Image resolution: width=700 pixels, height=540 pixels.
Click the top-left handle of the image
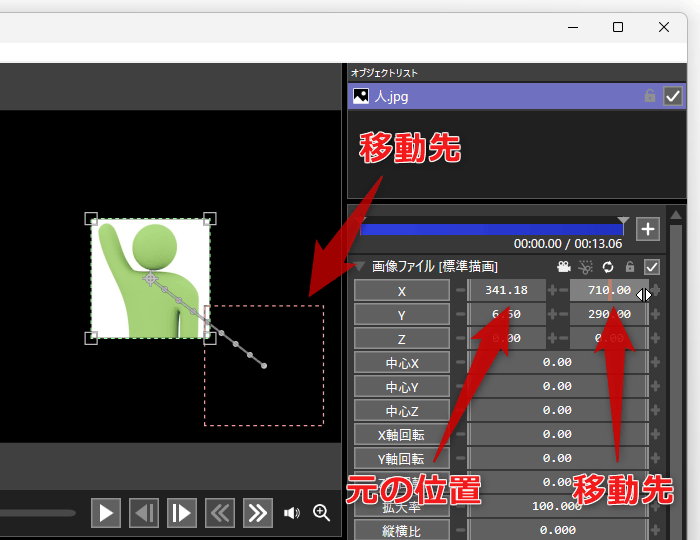coord(91,219)
